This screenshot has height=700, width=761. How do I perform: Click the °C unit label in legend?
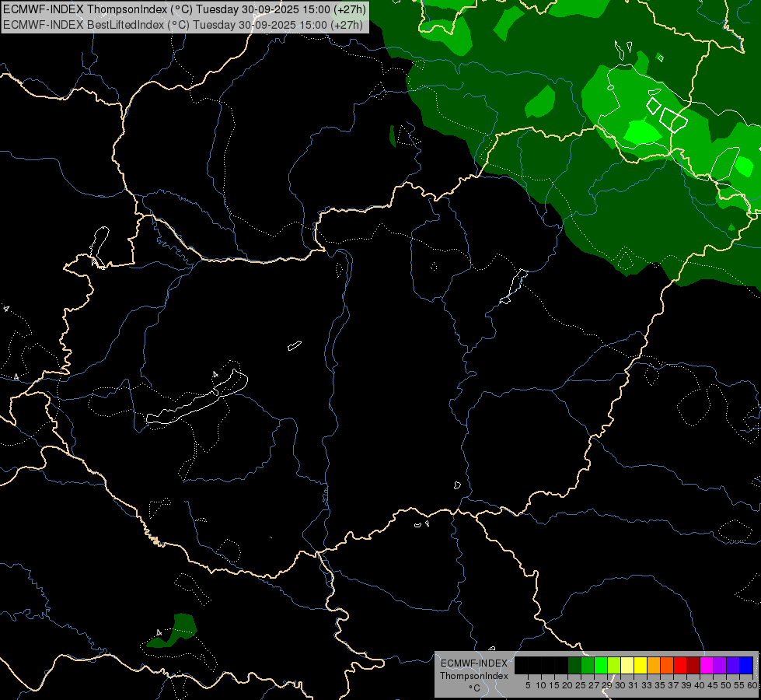pyautogui.click(x=475, y=688)
